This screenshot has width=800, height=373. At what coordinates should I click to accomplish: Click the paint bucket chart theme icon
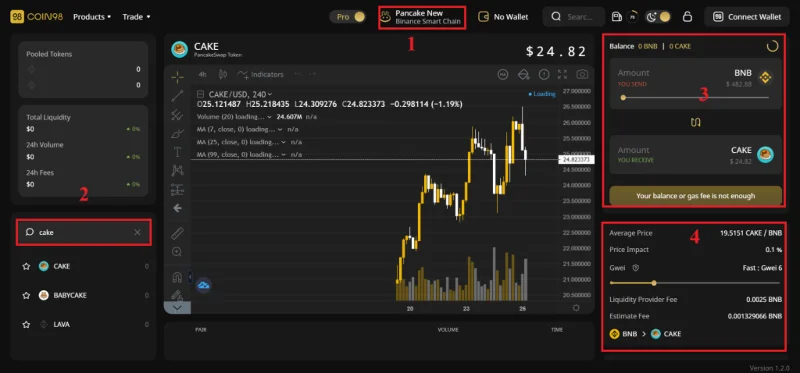[x=523, y=74]
